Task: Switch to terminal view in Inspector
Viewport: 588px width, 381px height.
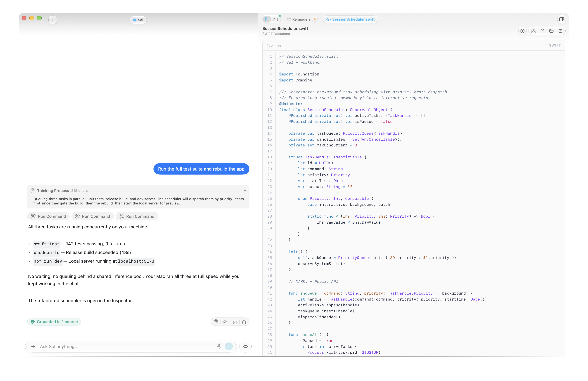Action: (276, 19)
